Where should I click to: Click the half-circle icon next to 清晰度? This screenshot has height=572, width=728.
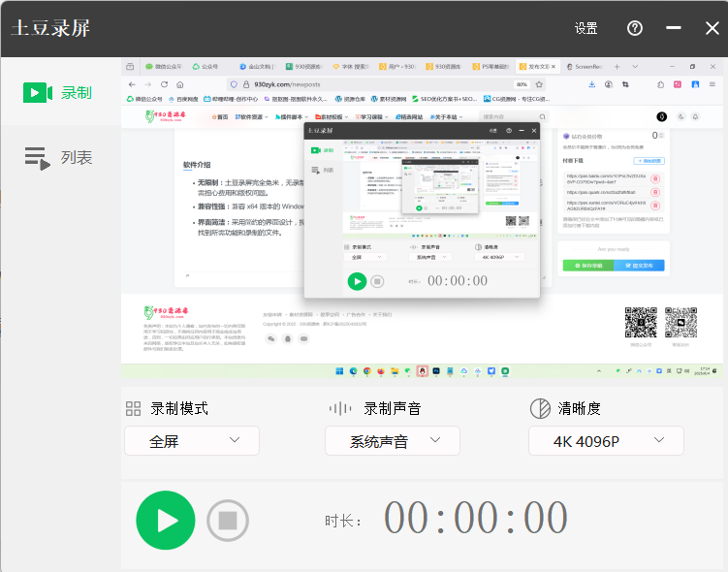(x=540, y=408)
